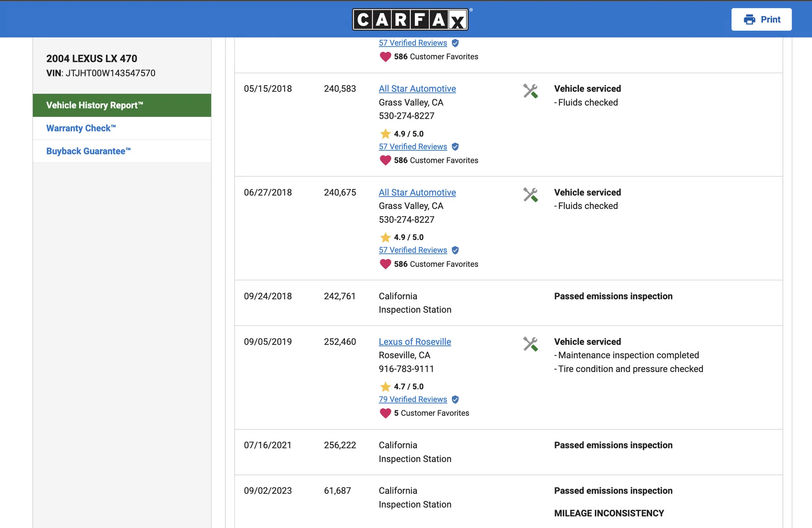The image size is (812, 528).
Task: Click the Print button
Action: 761,19
